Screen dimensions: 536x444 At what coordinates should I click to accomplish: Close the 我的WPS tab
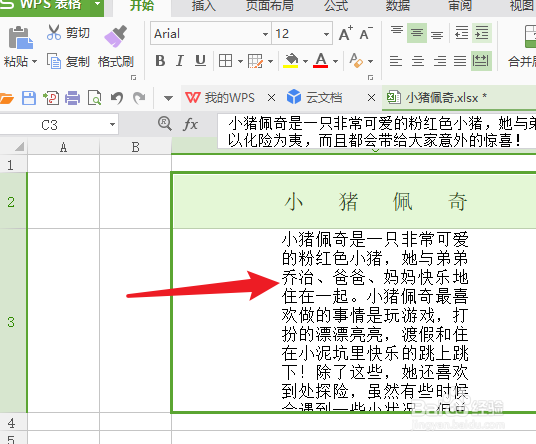pyautogui.click(x=271, y=98)
